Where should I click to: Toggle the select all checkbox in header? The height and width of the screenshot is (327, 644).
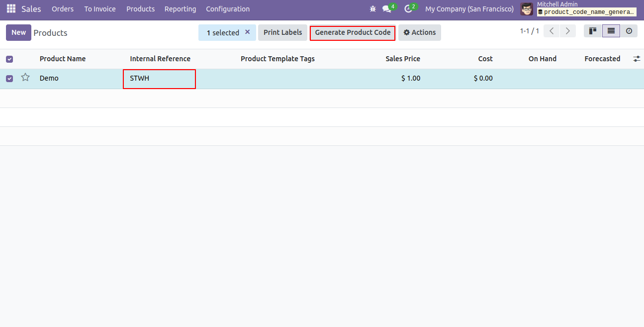coord(9,59)
